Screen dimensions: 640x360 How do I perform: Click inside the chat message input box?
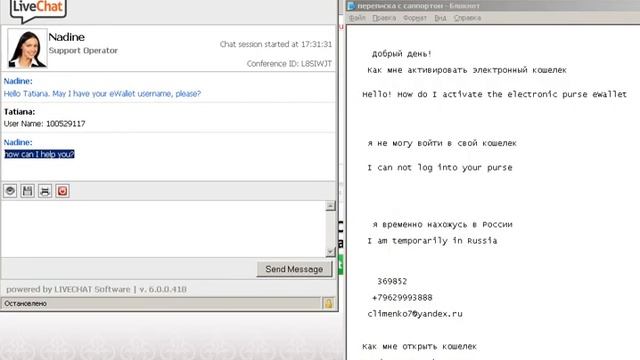click(163, 229)
